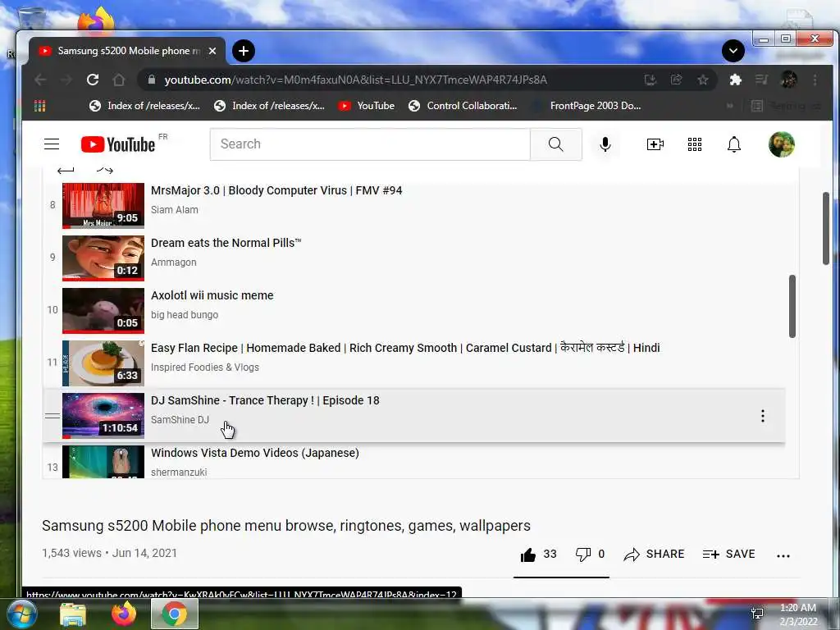Open the YouTube apps grid
This screenshot has height=630, width=840.
click(695, 144)
